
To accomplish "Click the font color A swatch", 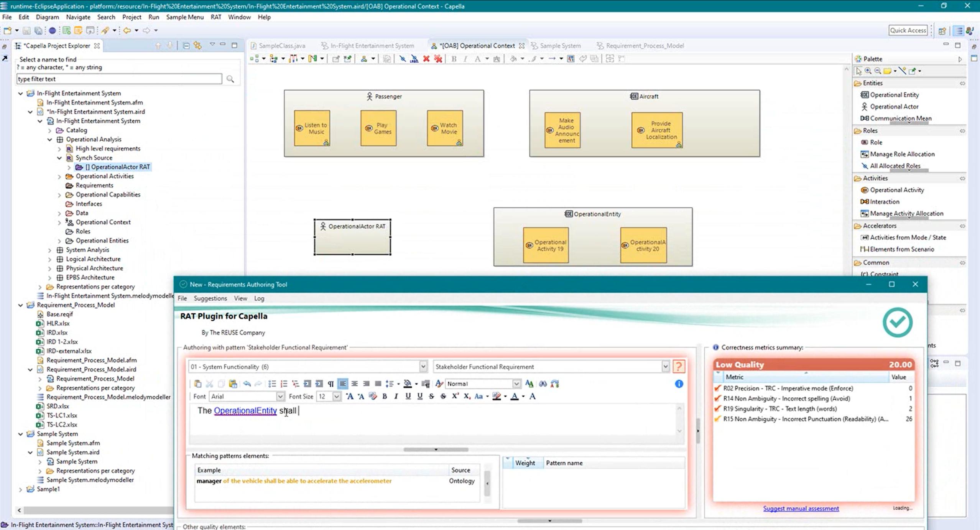I will (x=515, y=396).
